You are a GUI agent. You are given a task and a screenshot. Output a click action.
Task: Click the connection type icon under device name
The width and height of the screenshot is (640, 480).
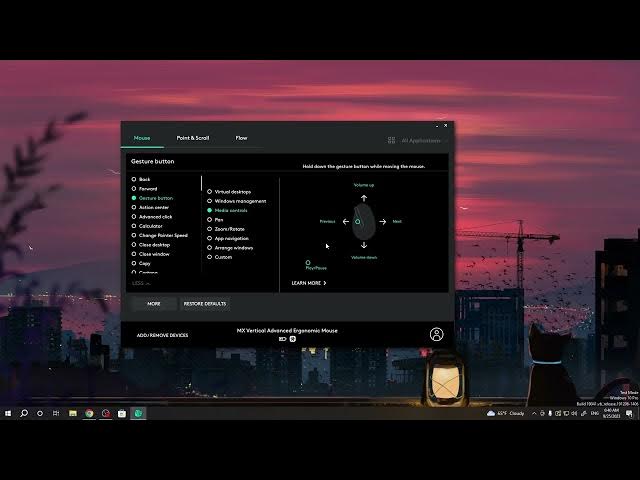click(x=293, y=339)
